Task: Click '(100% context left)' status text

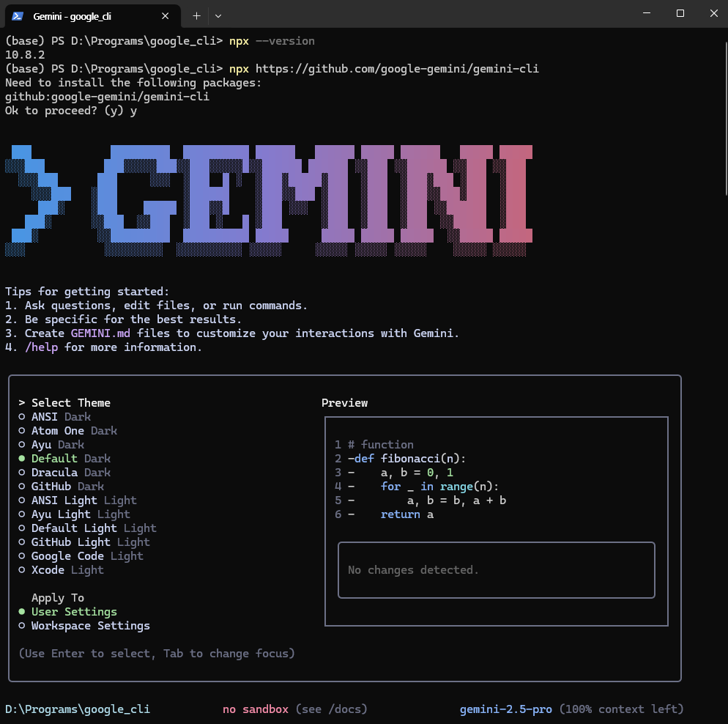Action: [622, 709]
